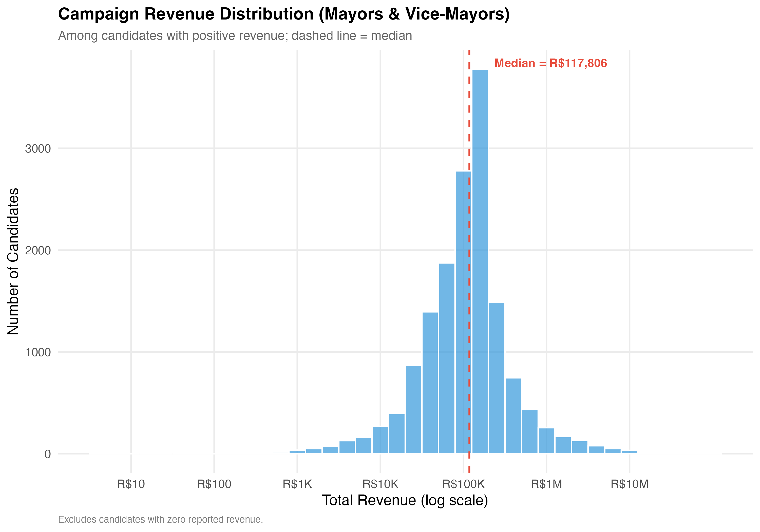Screen dimensions: 760x532
Task: Click the subtitle about positive revenue
Action: 235,36
